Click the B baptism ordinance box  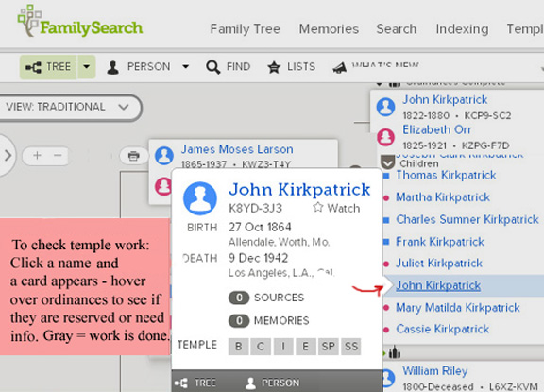coord(238,347)
